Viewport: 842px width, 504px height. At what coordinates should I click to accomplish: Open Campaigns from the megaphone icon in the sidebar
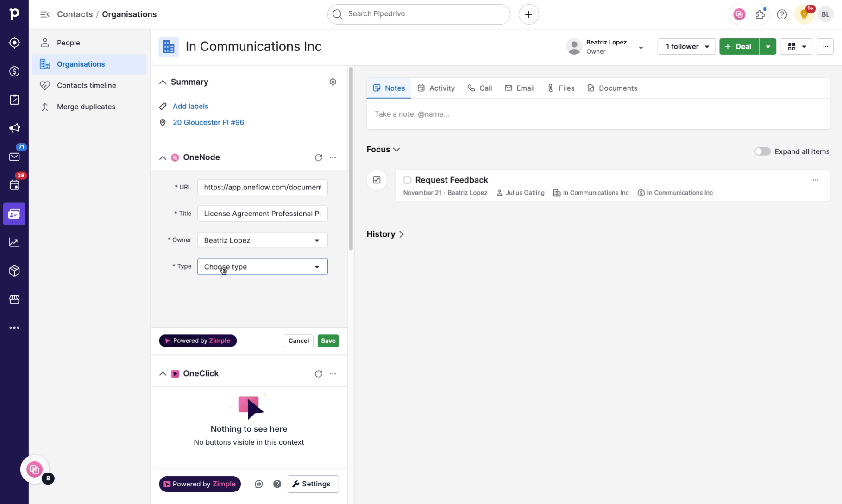pos(14,128)
